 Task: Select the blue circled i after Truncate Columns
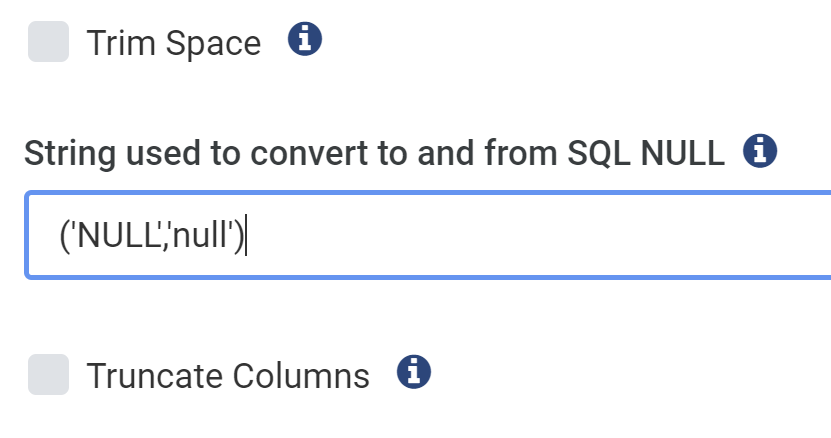point(414,372)
